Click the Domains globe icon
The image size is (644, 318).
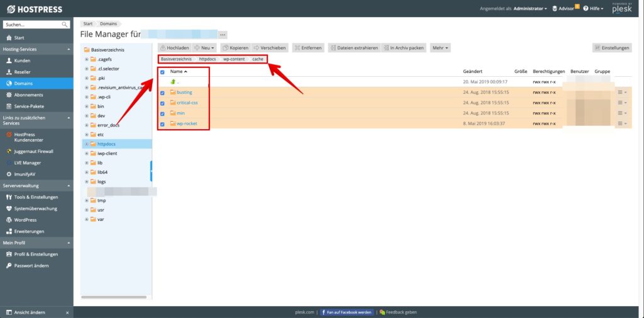click(9, 83)
